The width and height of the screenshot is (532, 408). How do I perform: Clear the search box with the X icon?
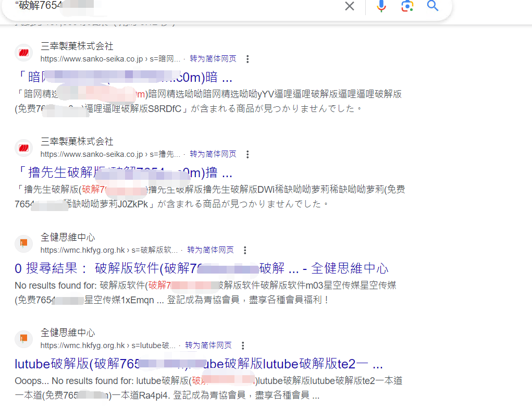(350, 6)
